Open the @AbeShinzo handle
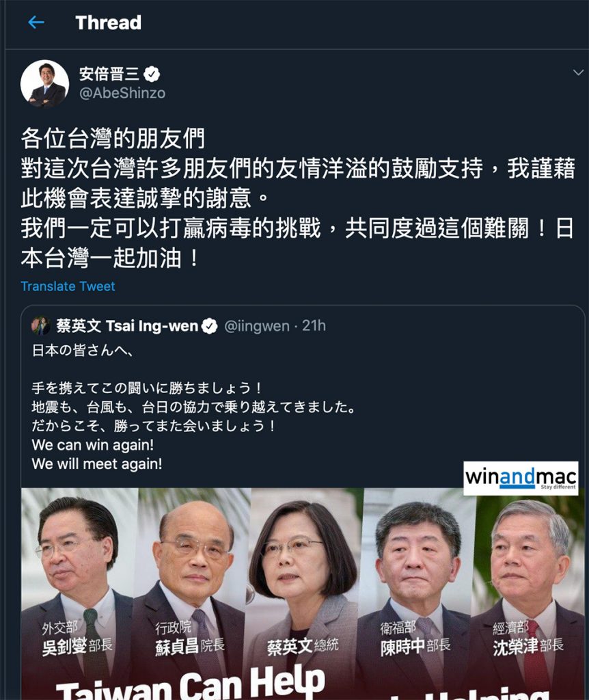Screen dimensions: 589x700 point(122,93)
